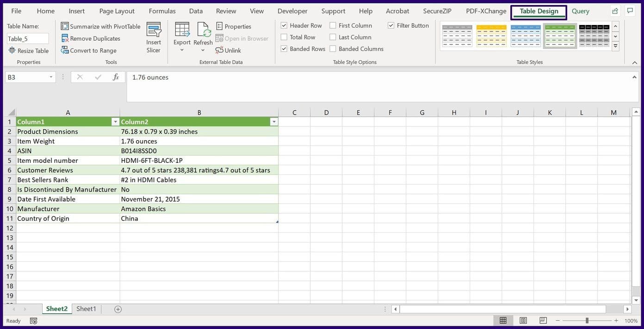Click zoom level 100% button
The height and width of the screenshot is (329, 644).
coord(631,321)
